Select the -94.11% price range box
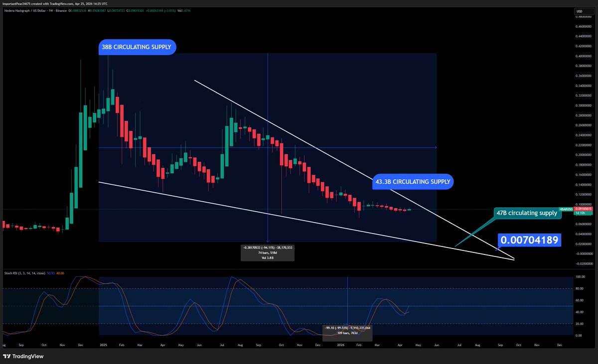Screen dimensions: 598x364 click(x=268, y=253)
